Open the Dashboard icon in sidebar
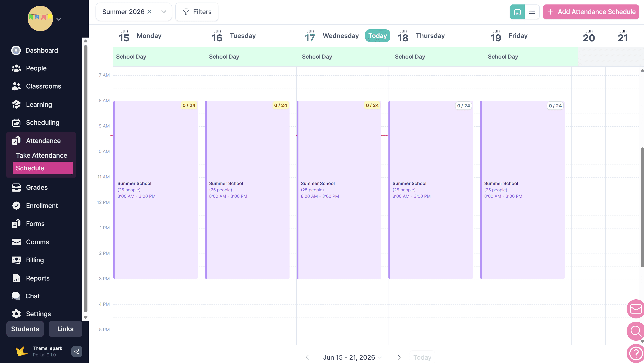Screen dimensions: 644x363 pyautogui.click(x=16, y=50)
